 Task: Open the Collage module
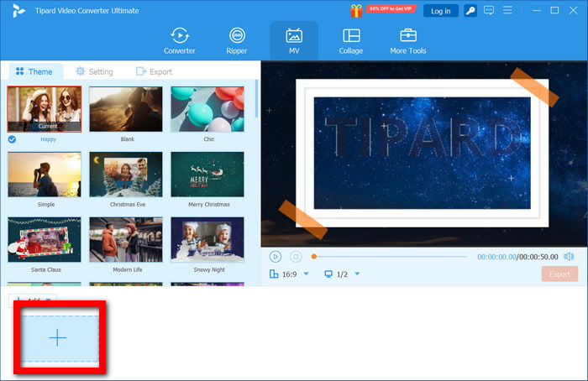pos(351,41)
